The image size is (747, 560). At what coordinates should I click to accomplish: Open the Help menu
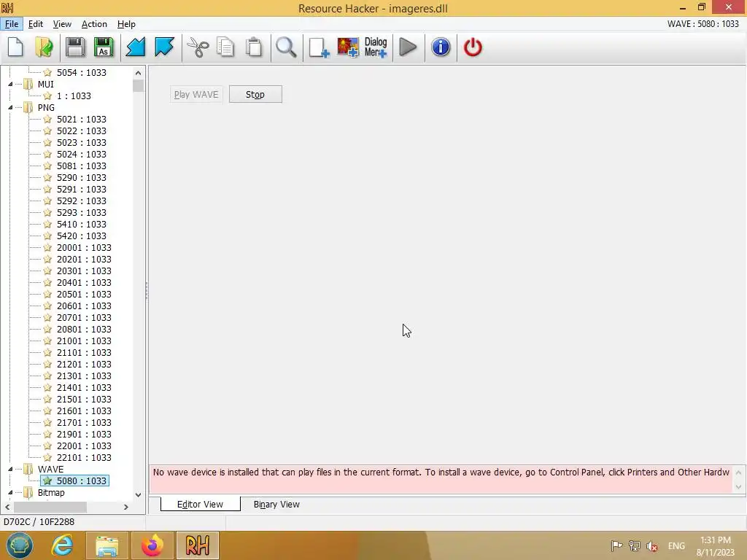pyautogui.click(x=126, y=24)
